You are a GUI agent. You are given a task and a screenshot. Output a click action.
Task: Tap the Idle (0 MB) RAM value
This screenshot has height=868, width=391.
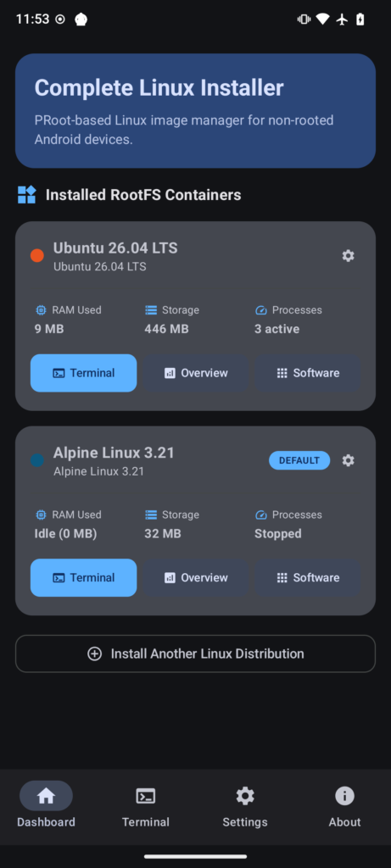65,534
